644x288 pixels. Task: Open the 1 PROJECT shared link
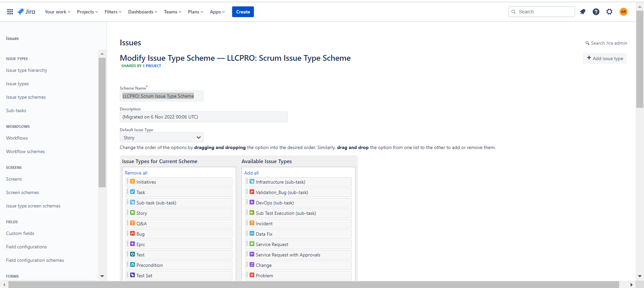point(152,66)
